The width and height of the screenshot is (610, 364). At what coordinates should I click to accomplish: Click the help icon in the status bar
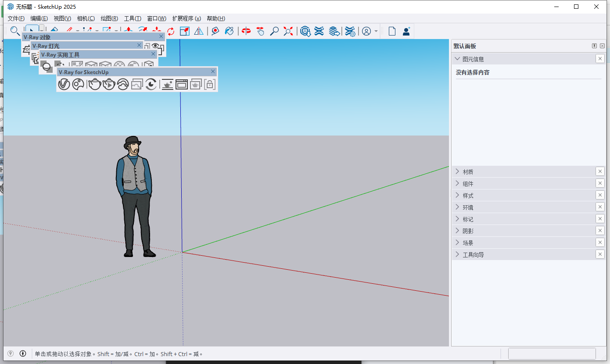click(x=22, y=353)
